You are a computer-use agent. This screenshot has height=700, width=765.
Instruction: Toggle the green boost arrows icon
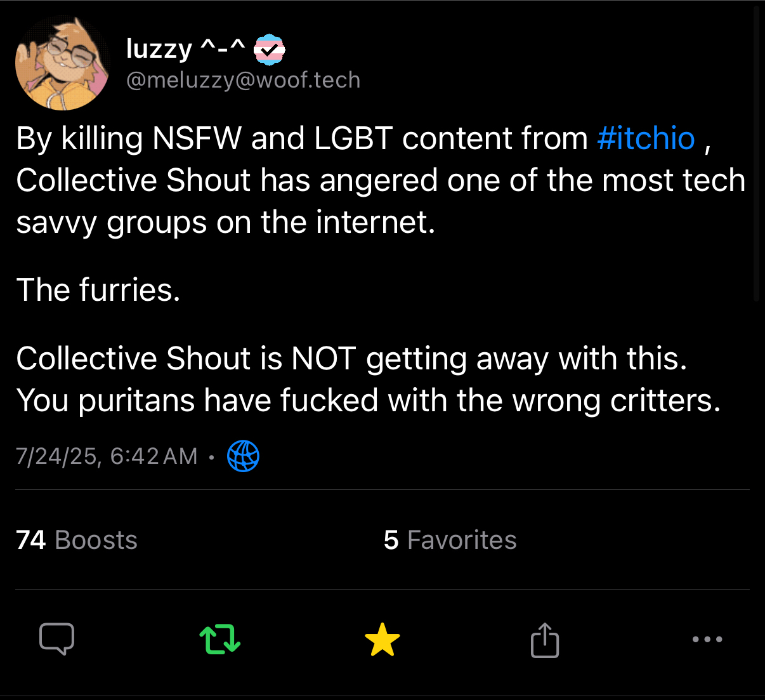pos(219,639)
